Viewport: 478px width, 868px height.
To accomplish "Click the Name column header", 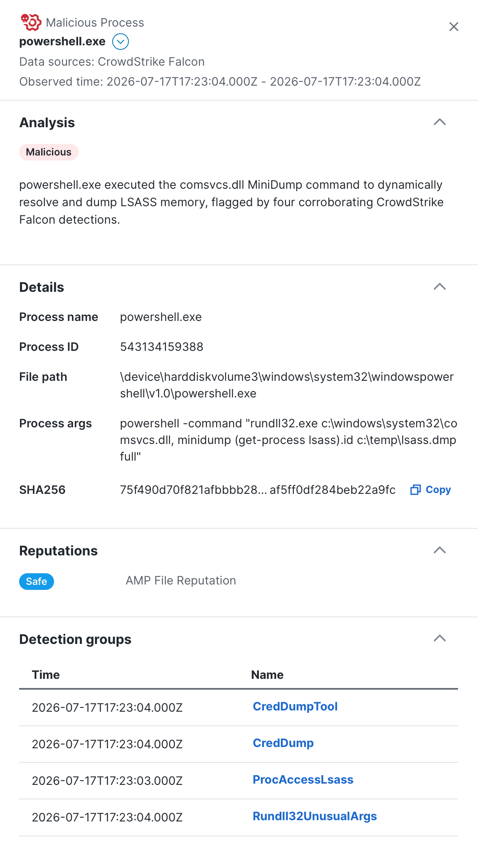I will pos(267,675).
